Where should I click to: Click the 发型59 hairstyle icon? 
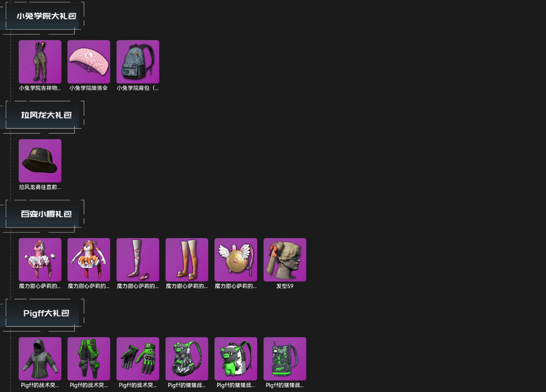tap(285, 259)
